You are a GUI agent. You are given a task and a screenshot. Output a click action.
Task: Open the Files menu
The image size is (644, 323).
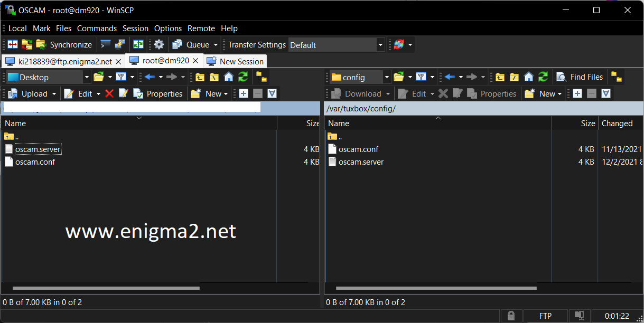pyautogui.click(x=64, y=28)
